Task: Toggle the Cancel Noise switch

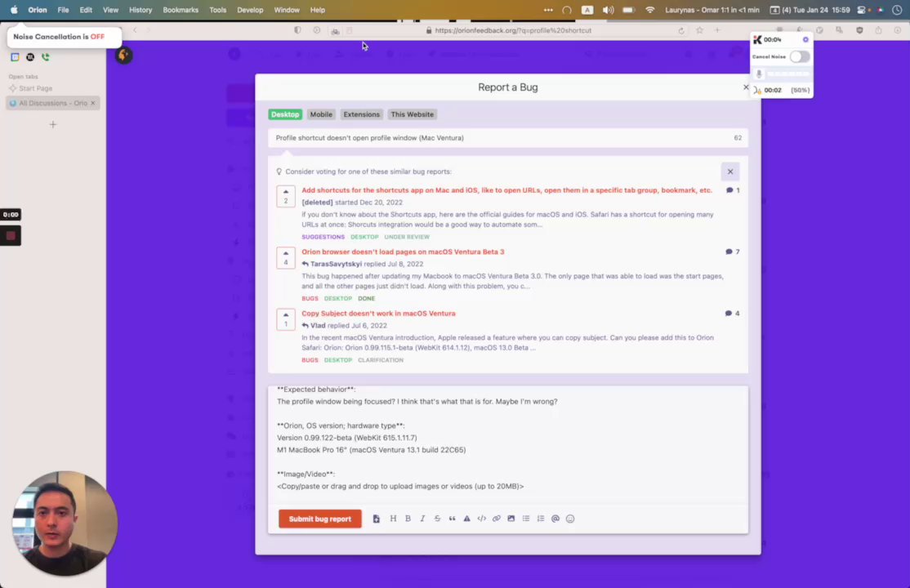Action: [x=799, y=57]
